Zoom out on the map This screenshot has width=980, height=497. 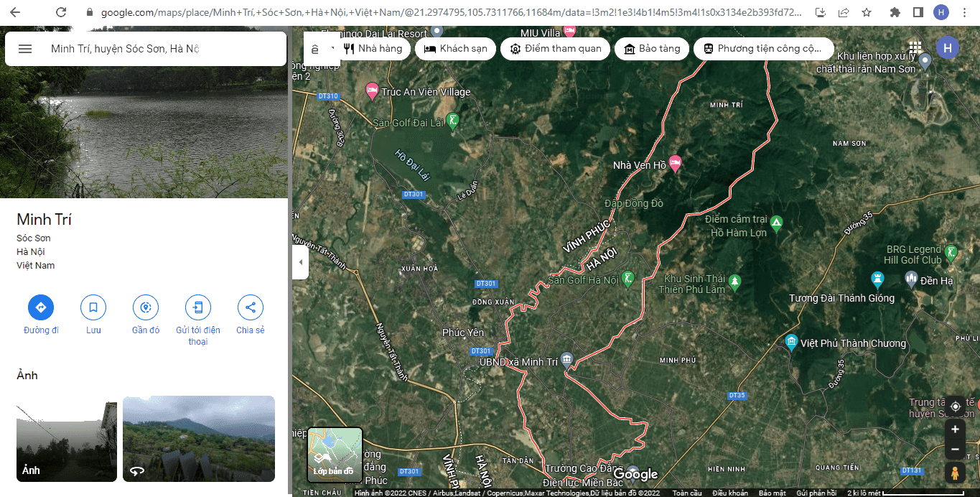tap(955, 449)
